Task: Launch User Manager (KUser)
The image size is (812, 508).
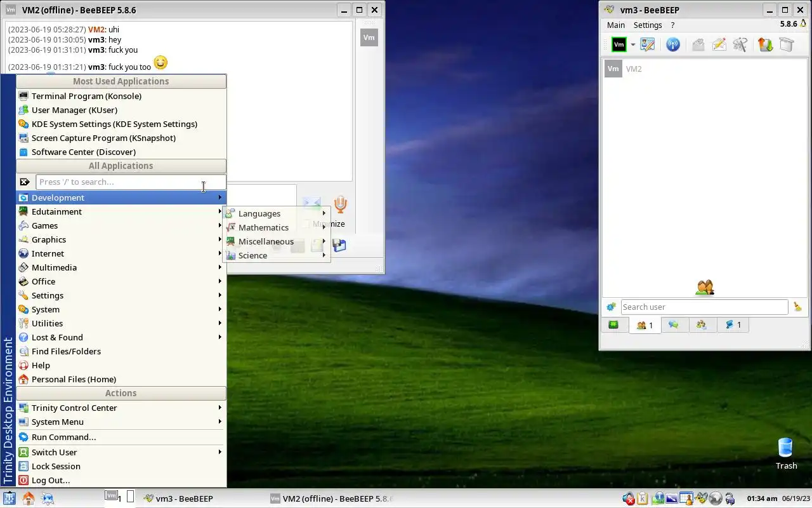Action: (x=121, y=110)
